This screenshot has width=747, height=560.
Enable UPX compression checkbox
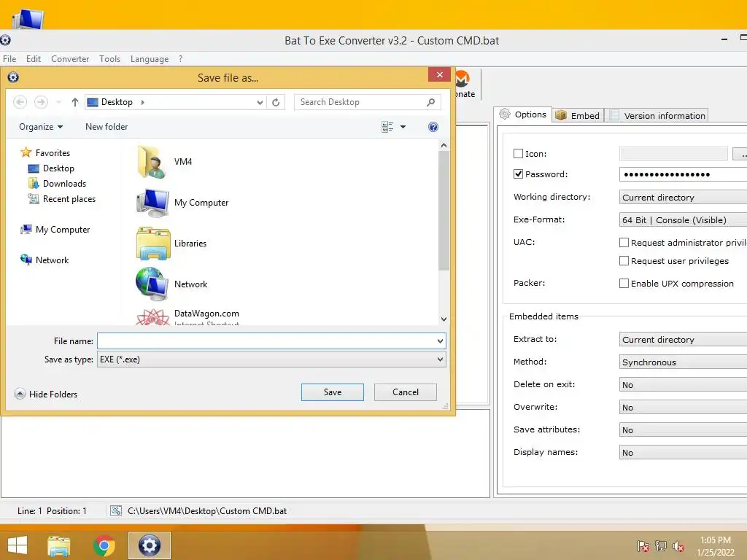coord(624,284)
